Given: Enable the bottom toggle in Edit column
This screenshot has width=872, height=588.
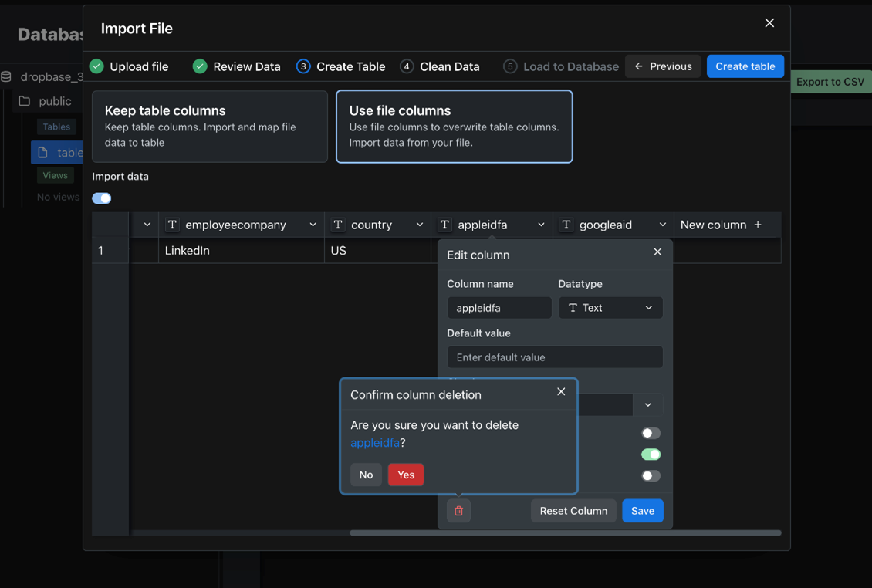Looking at the screenshot, I should tap(651, 475).
